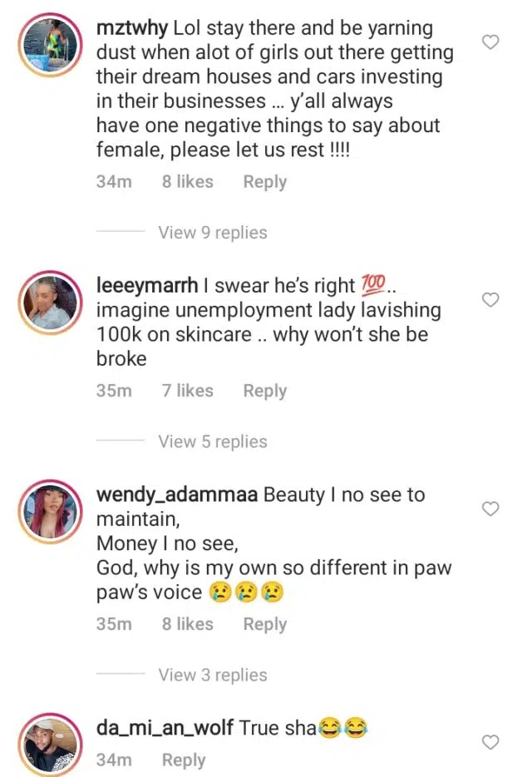Expand View 9 replies

tap(213, 233)
